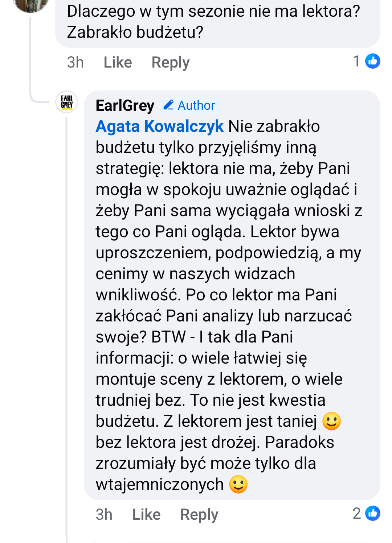The image size is (392, 543).
Task: Like the comment asking about the lektor
Action: [118, 62]
